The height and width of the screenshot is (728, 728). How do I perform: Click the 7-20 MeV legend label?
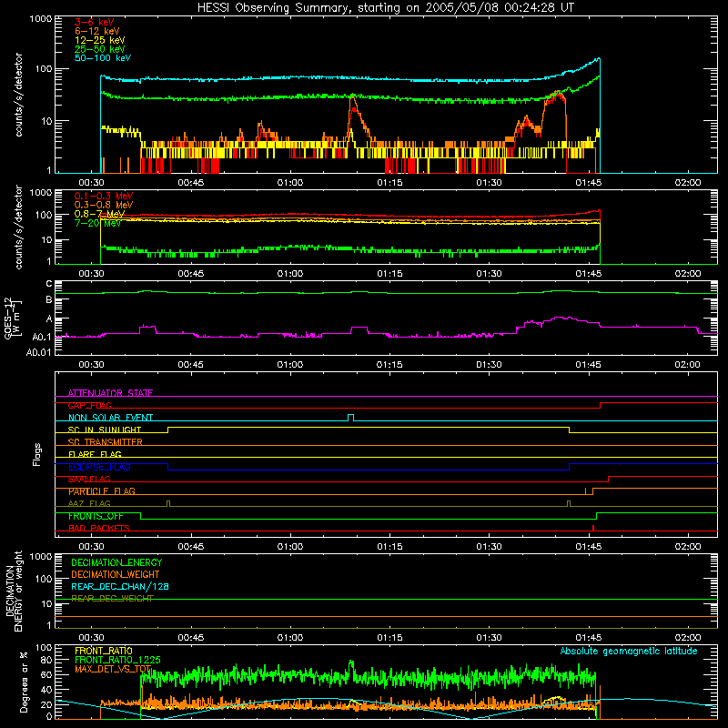click(97, 223)
